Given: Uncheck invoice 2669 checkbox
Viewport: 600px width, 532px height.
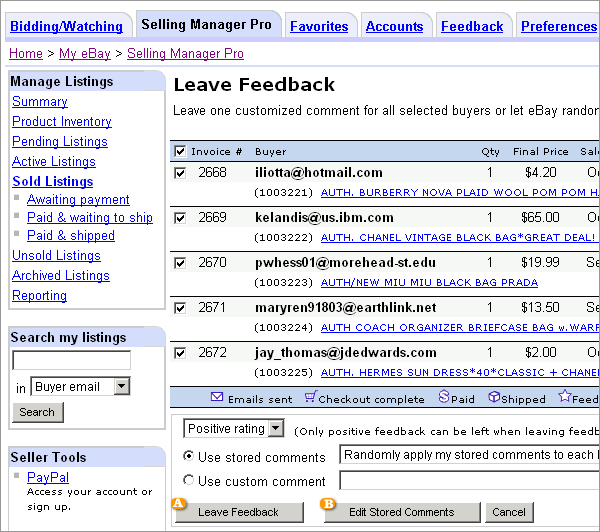Looking at the screenshot, I should tap(180, 218).
